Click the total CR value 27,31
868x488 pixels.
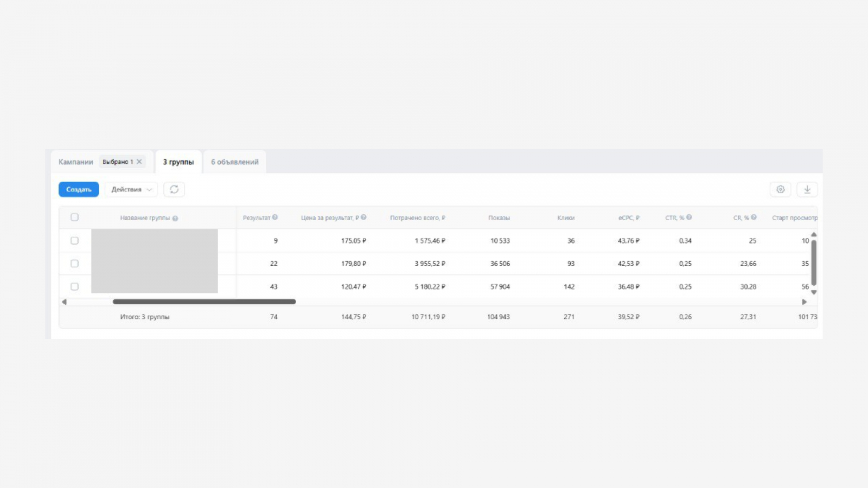pos(748,317)
